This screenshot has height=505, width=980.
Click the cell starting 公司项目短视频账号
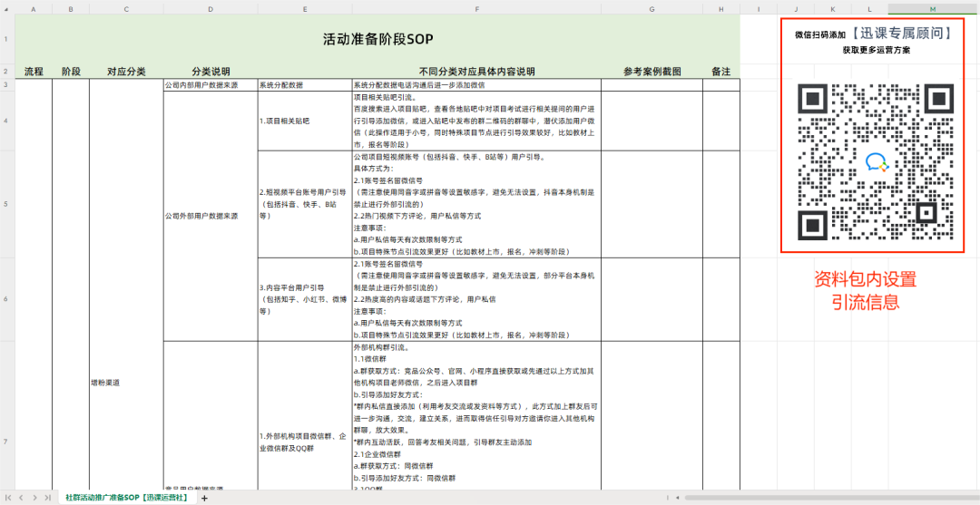point(477,204)
